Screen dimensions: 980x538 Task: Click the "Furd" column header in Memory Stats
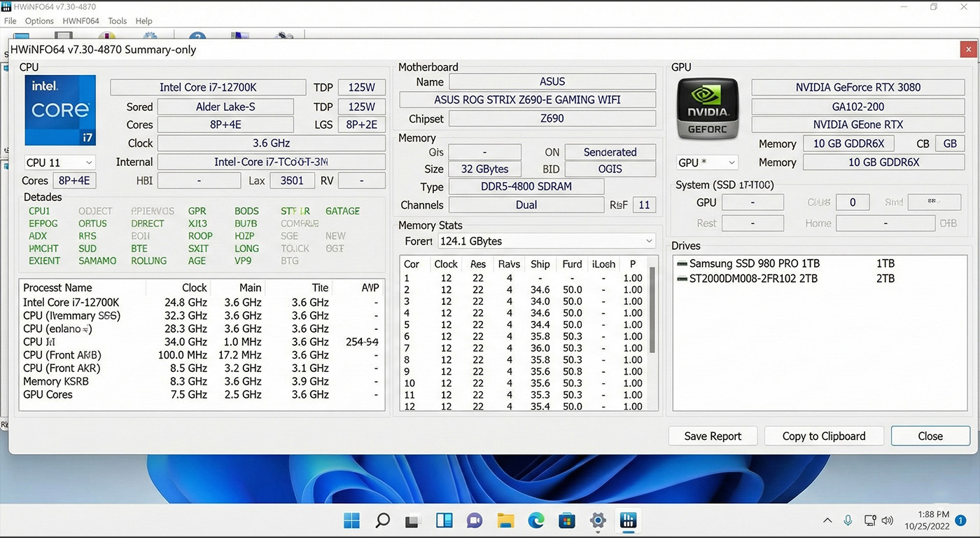pos(572,264)
